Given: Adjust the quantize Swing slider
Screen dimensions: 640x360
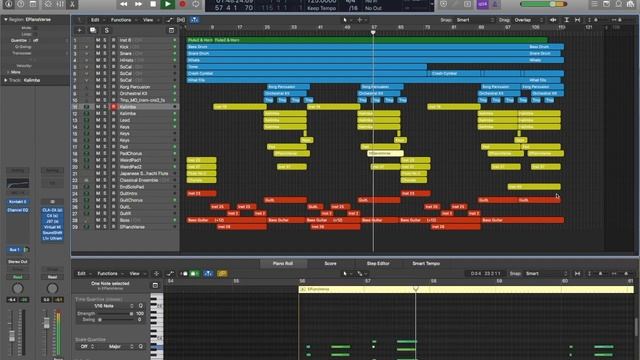Looking at the screenshot, I should (x=115, y=320).
